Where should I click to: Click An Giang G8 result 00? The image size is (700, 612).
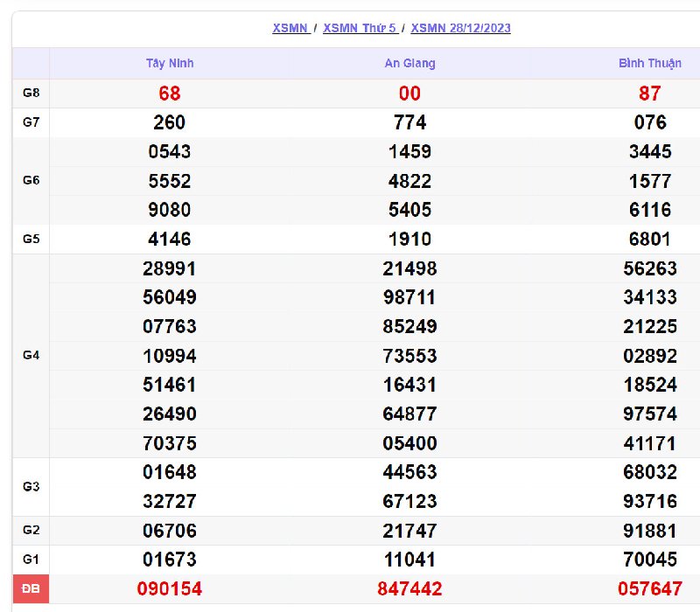409,94
